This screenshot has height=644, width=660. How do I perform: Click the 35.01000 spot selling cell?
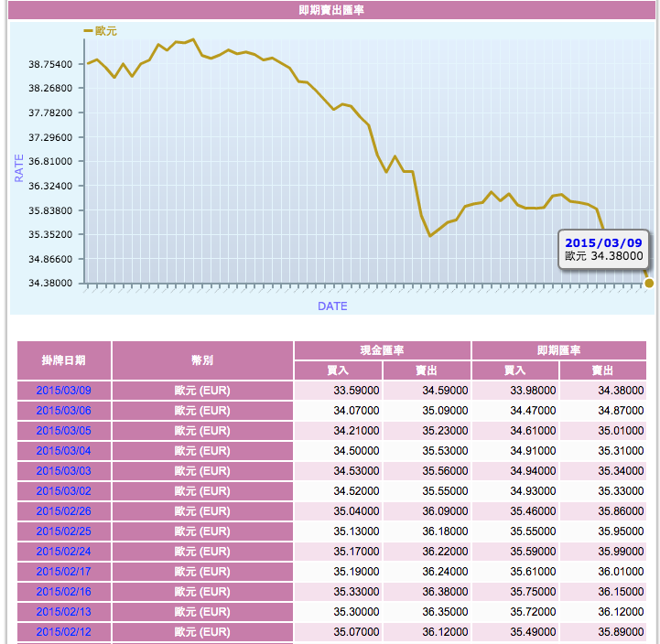click(602, 431)
